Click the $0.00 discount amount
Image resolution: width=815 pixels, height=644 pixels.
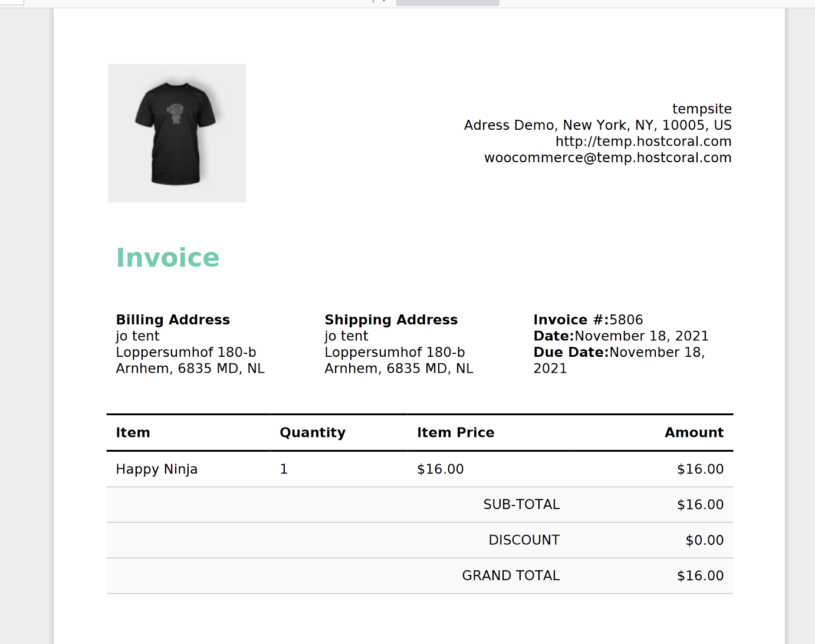click(704, 540)
